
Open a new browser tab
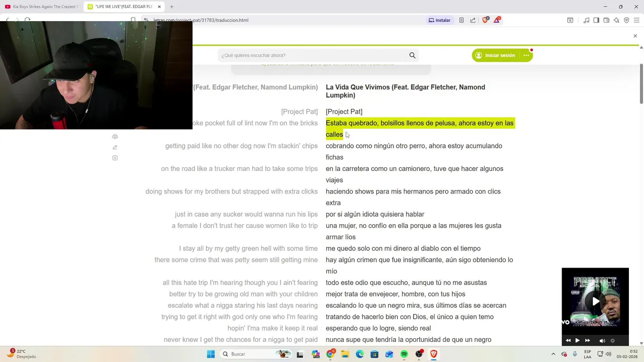172,7
